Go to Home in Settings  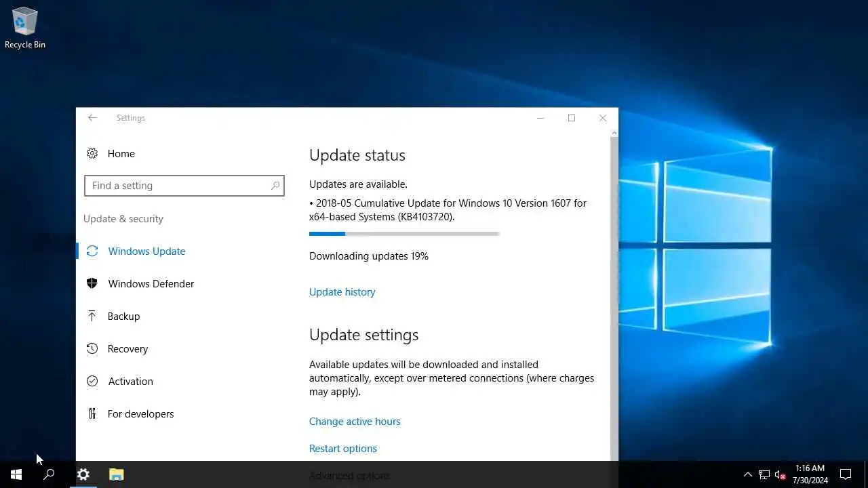point(121,154)
